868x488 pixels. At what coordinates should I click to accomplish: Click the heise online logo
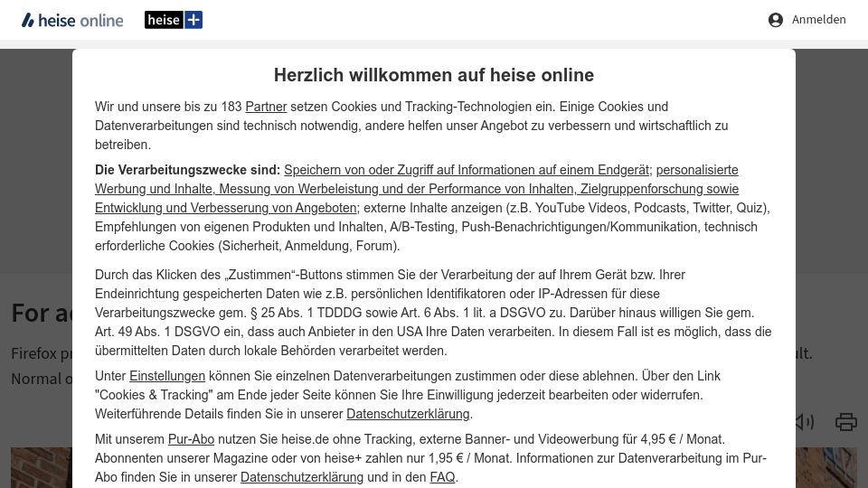(x=72, y=21)
